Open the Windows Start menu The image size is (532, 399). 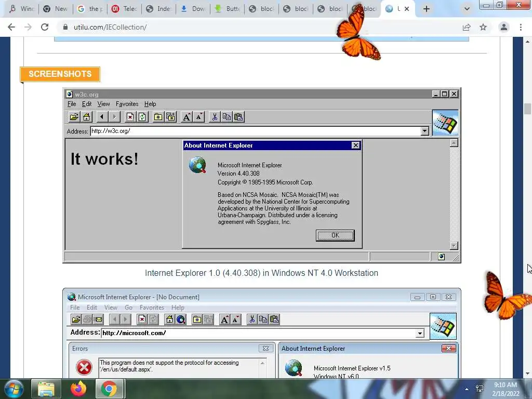[14, 389]
